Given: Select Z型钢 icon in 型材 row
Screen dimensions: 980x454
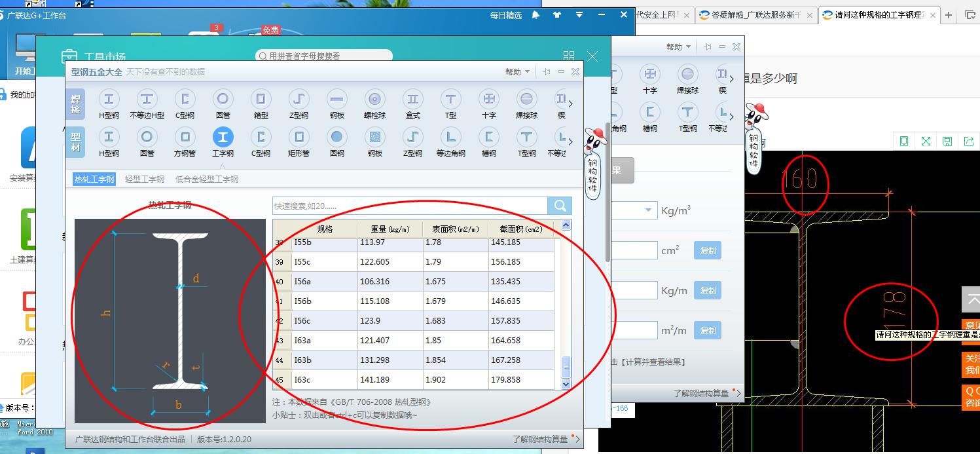Looking at the screenshot, I should click(413, 137).
